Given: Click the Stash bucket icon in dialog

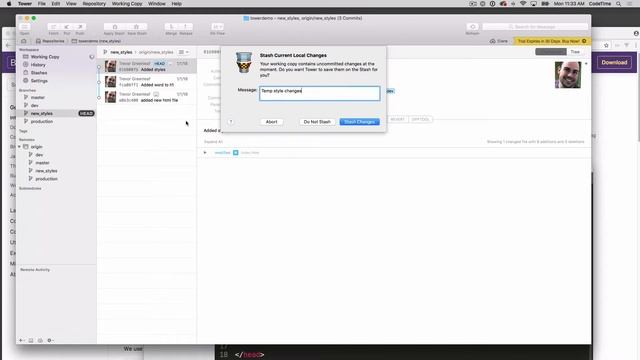Looking at the screenshot, I should tap(244, 62).
